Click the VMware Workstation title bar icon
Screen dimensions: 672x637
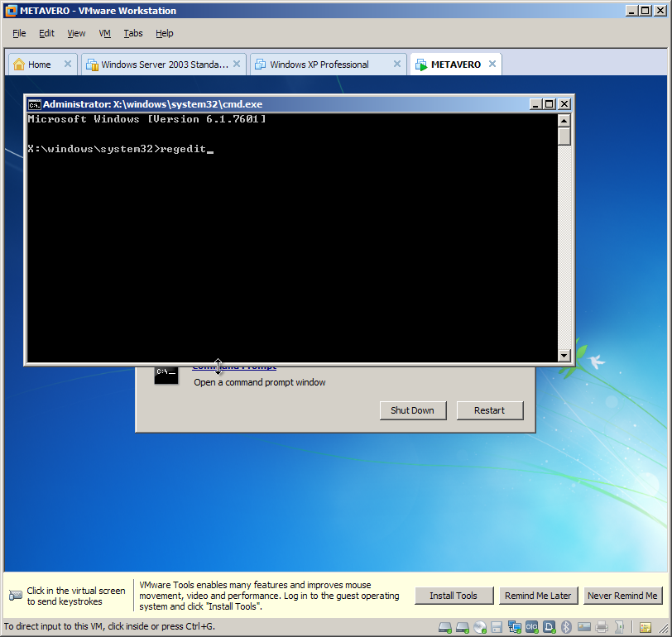pos(11,11)
